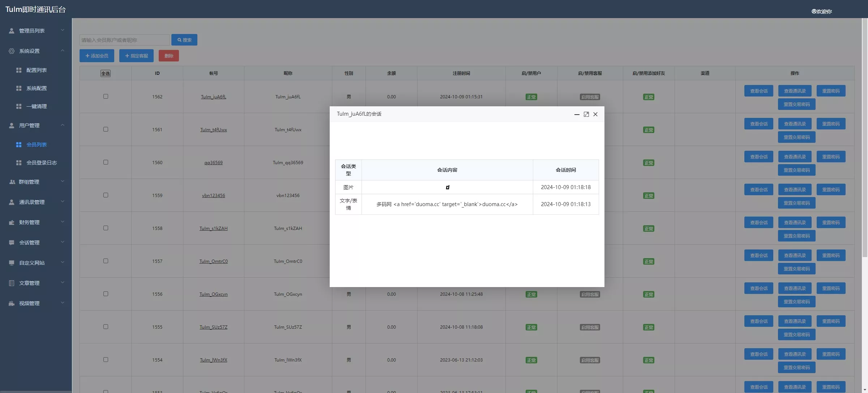Open the 会员登录日志 menu item

pyautogui.click(x=41, y=163)
